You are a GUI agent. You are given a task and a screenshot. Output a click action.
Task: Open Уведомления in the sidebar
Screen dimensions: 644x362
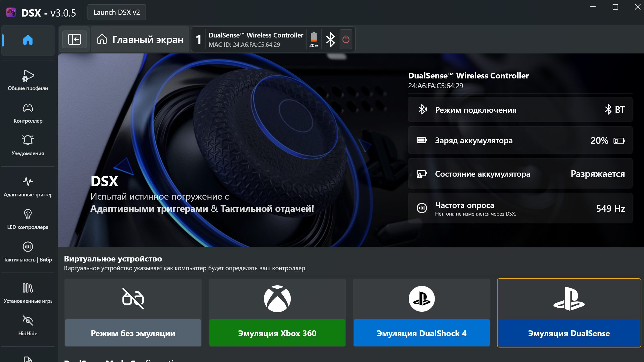pyautogui.click(x=28, y=146)
